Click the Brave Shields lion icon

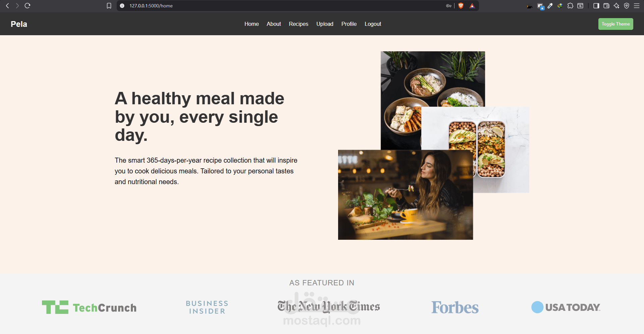point(461,6)
